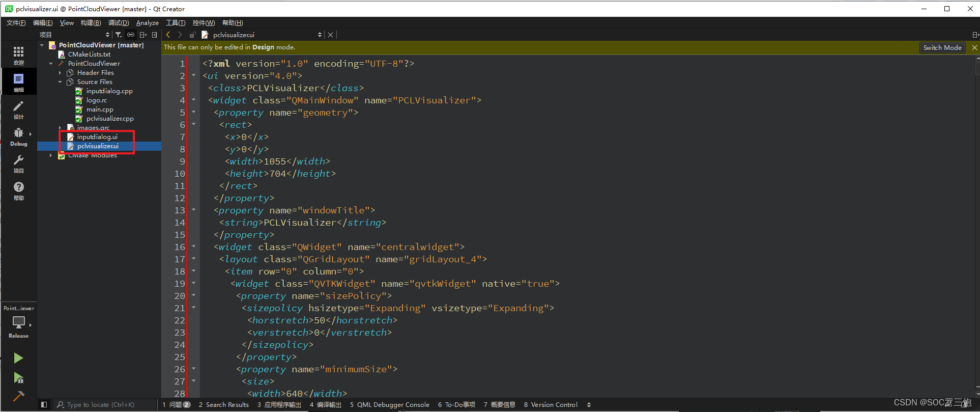The height and width of the screenshot is (412, 980).
Task: Go back in editor navigation history
Action: 168,35
